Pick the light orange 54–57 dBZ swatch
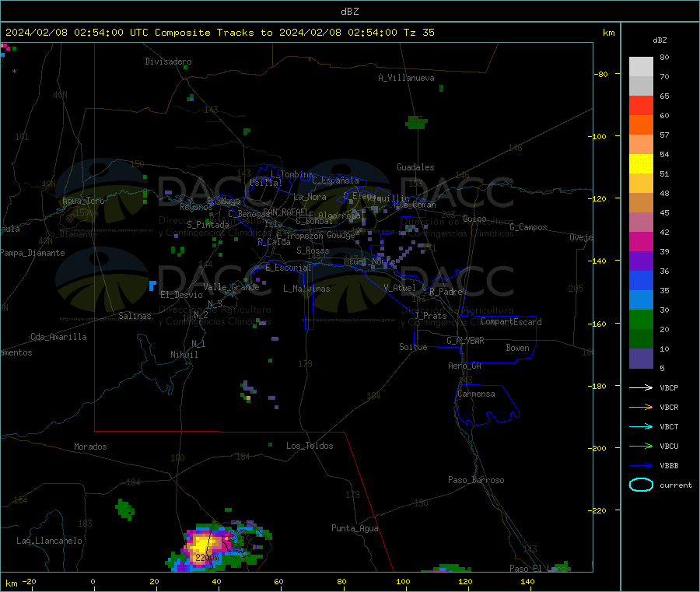The image size is (700, 592). tap(641, 144)
